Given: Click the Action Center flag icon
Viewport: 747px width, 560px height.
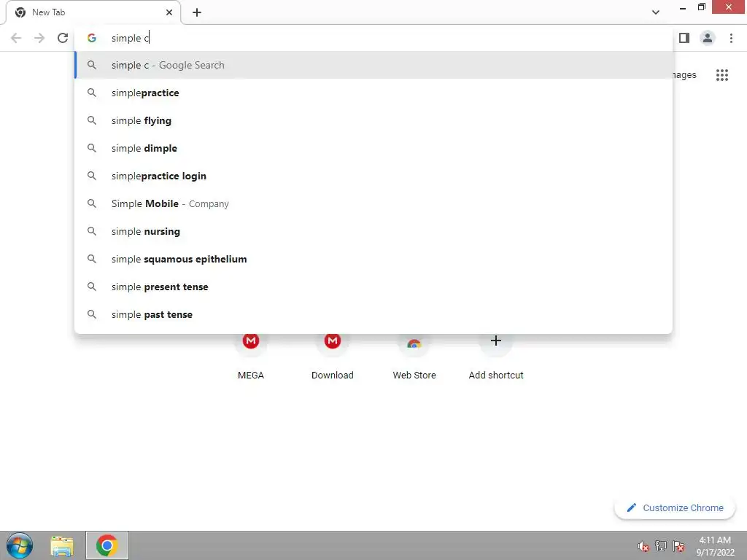Looking at the screenshot, I should click(x=678, y=545).
